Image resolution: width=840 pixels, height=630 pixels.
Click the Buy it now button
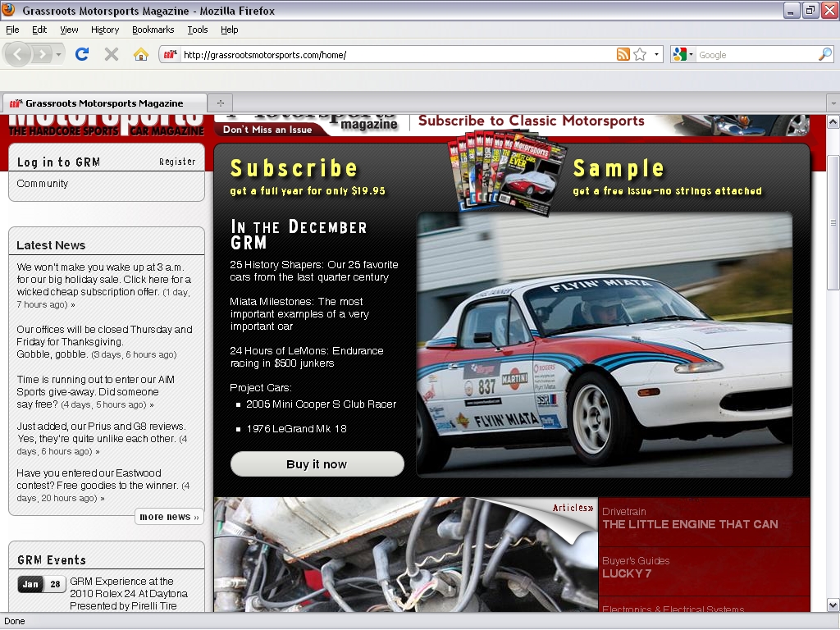pos(317,464)
